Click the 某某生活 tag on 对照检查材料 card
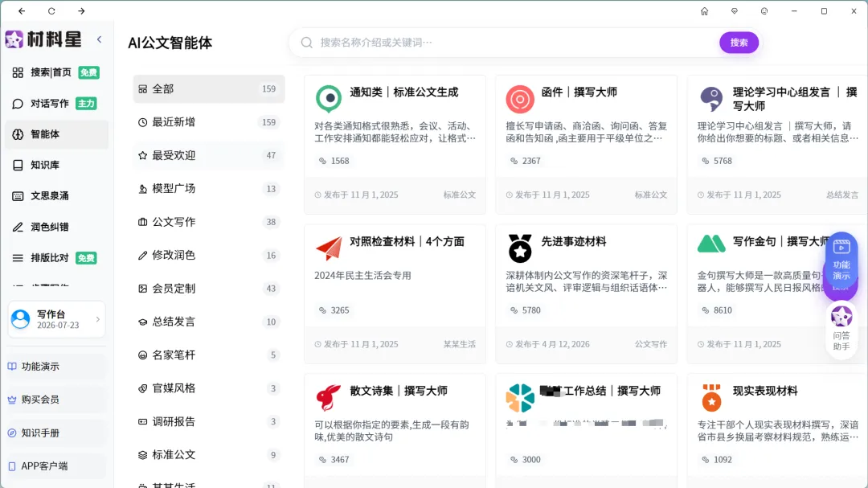The width and height of the screenshot is (868, 488). click(460, 345)
